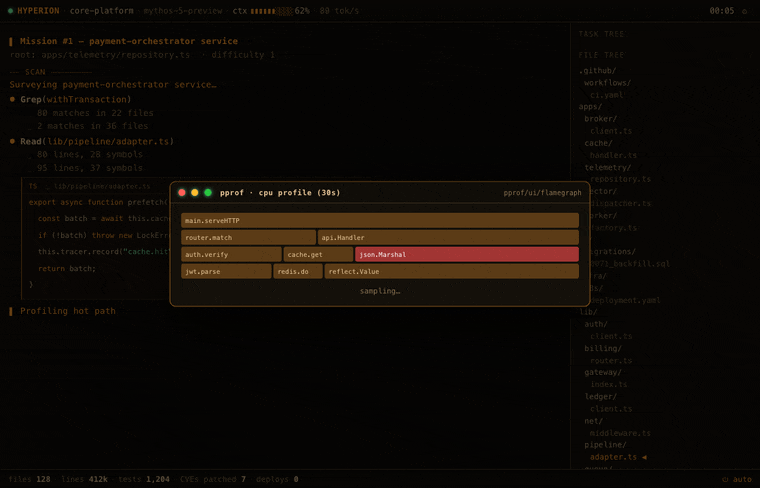Click the arrow marker next to adapter.ts
The width and height of the screenshot is (760, 488).
[x=644, y=457]
